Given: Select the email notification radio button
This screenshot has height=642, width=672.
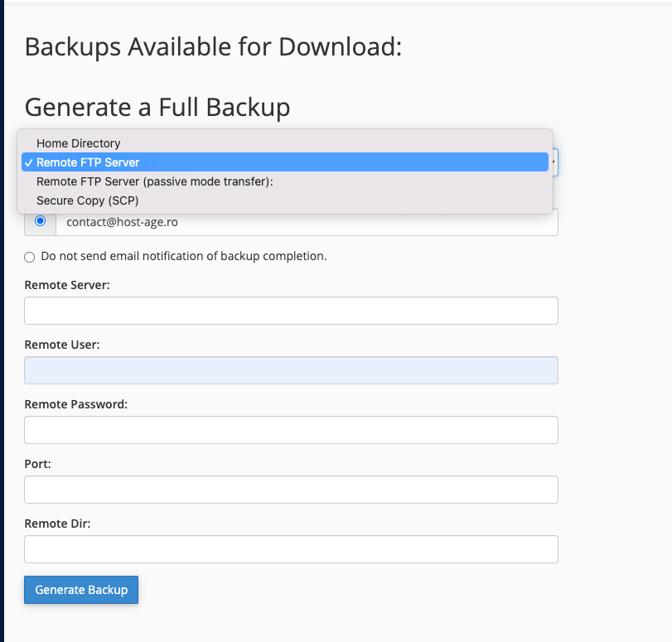Looking at the screenshot, I should [x=40, y=220].
